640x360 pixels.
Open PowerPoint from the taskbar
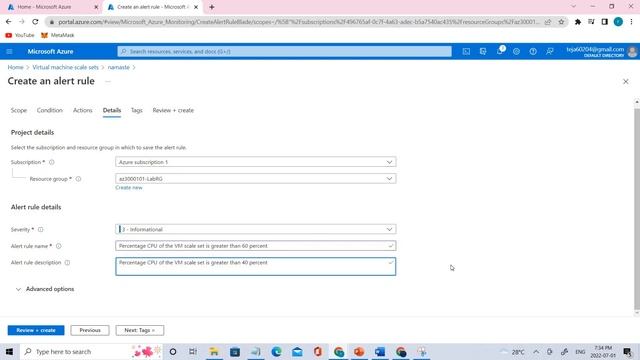pyautogui.click(x=359, y=351)
